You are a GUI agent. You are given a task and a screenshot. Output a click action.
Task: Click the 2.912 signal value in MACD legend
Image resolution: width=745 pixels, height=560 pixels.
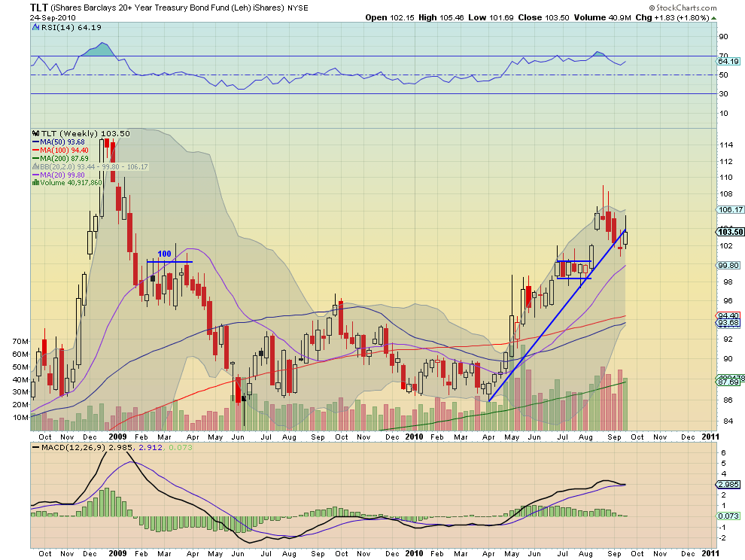(151, 448)
